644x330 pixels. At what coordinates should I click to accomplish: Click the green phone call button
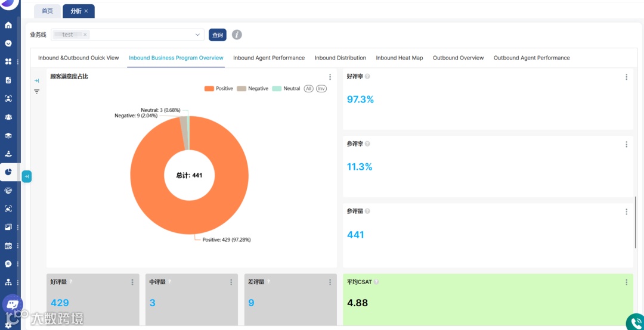tap(636, 322)
